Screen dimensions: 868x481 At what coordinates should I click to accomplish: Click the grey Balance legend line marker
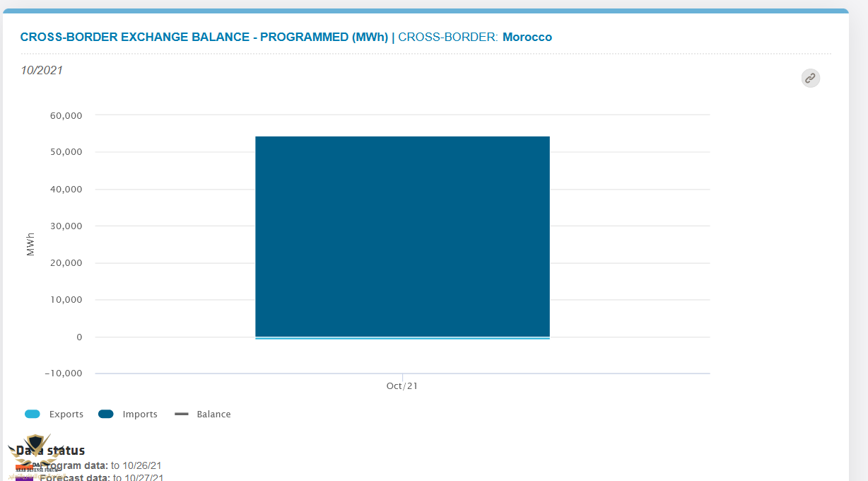pyautogui.click(x=182, y=415)
